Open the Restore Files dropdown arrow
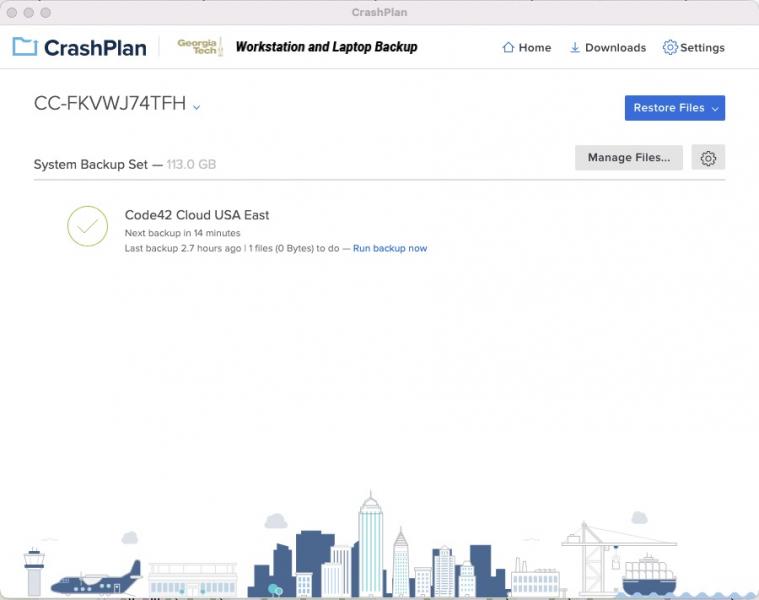Screen dimensions: 759x600 click(x=715, y=109)
